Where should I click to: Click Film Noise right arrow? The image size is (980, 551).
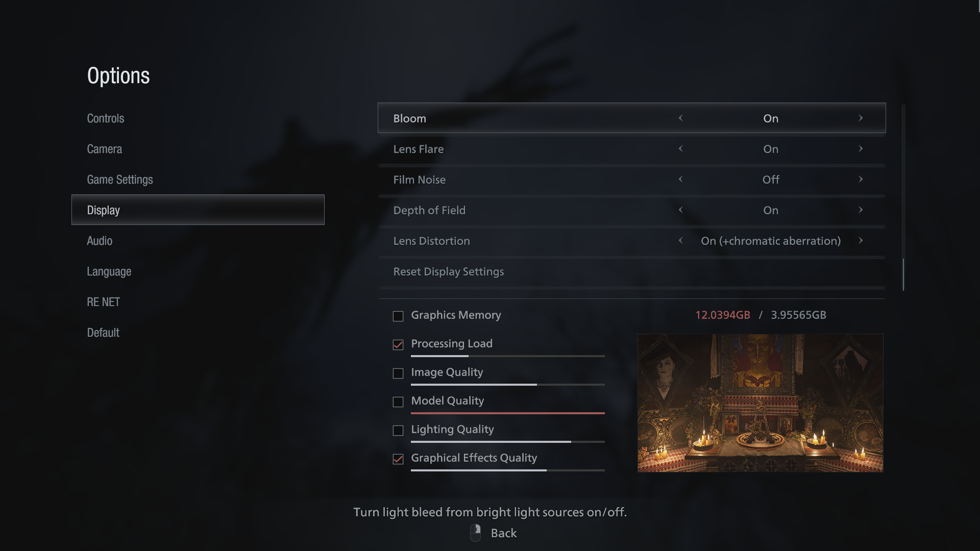(861, 179)
